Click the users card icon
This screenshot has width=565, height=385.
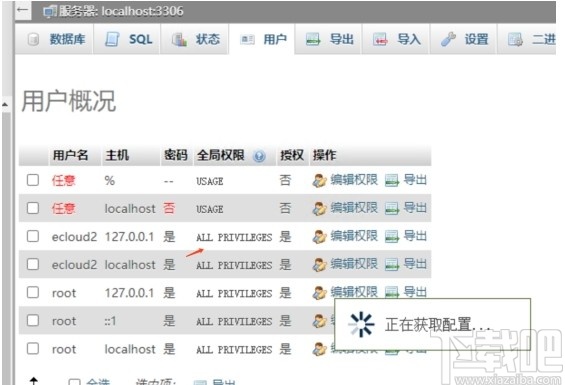point(247,39)
